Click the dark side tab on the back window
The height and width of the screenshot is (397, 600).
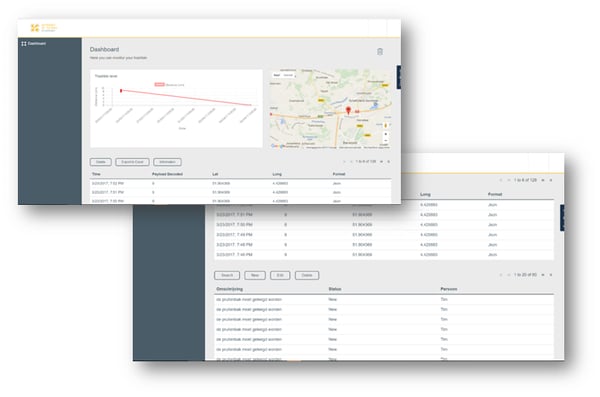[x=562, y=218]
